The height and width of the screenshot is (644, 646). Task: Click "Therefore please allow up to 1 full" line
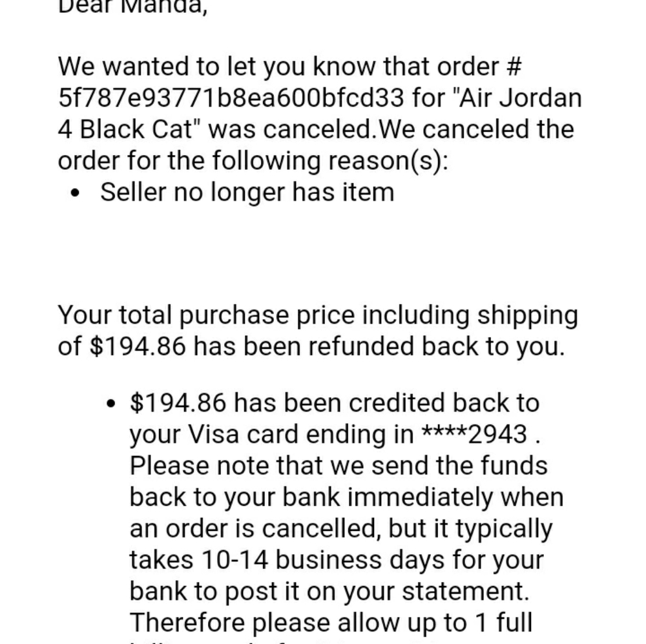click(331, 623)
